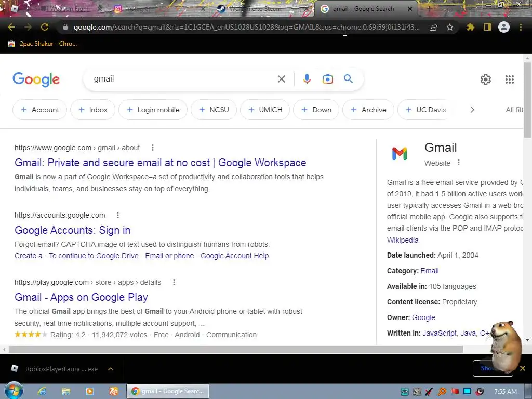Add the NCSU filter chip

point(214,110)
